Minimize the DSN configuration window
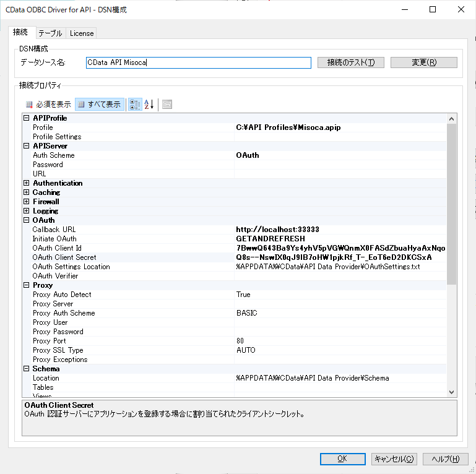The image size is (476, 474). point(405,9)
